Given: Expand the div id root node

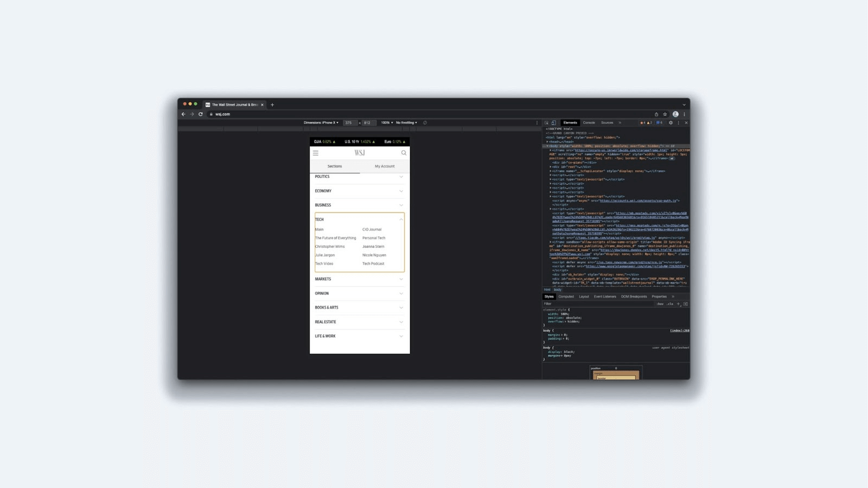Looking at the screenshot, I should [550, 167].
